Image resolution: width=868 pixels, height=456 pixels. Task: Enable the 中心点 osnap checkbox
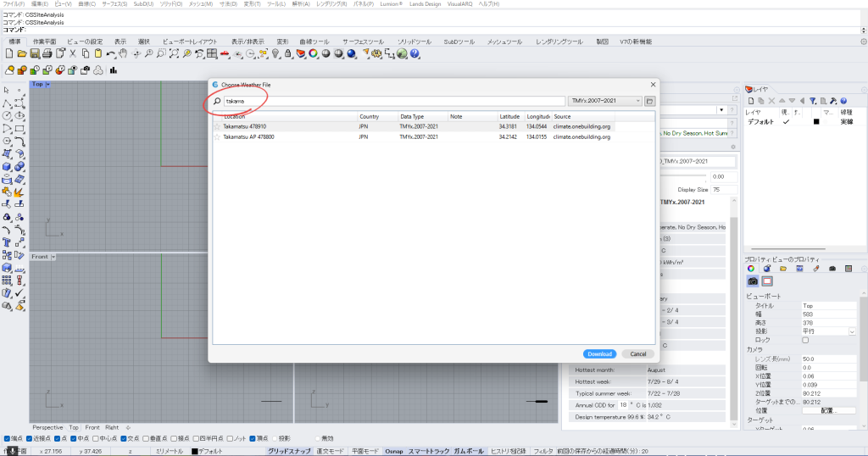tap(95, 438)
